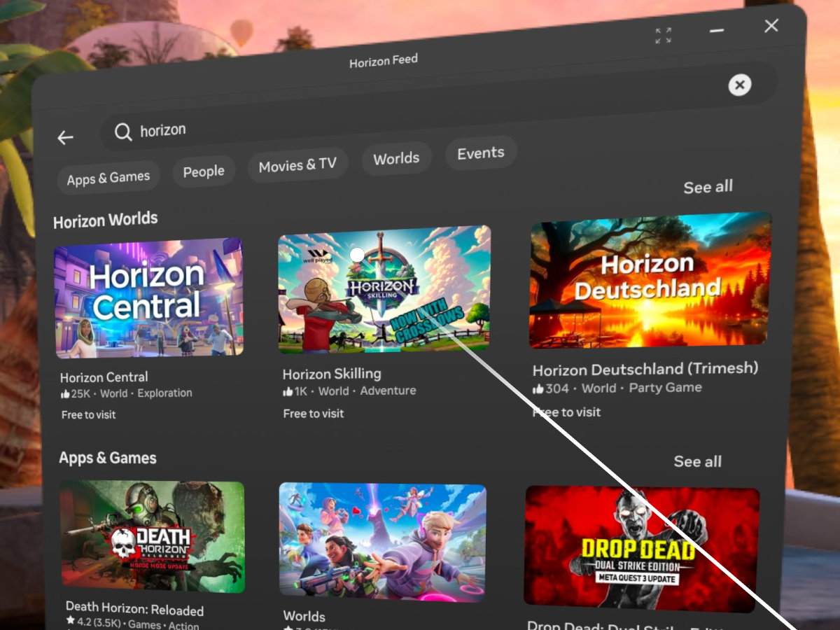
Task: Open the Horizon Deutschland thumbnail
Action: click(650, 280)
